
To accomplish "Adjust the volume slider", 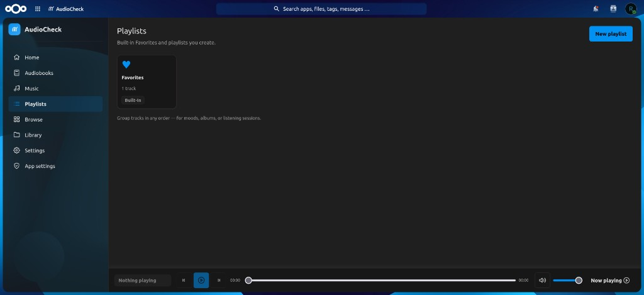I will pyautogui.click(x=567, y=280).
